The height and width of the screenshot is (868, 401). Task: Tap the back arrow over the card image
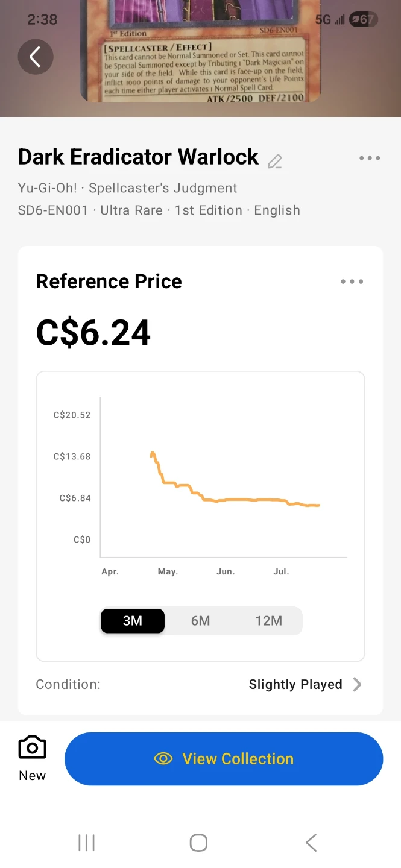pos(36,57)
